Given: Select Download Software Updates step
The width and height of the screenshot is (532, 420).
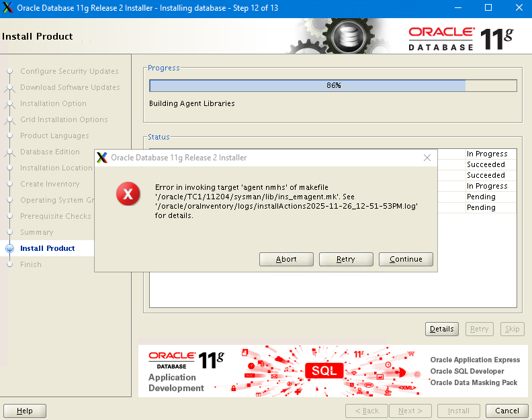Looking at the screenshot, I should point(70,87).
